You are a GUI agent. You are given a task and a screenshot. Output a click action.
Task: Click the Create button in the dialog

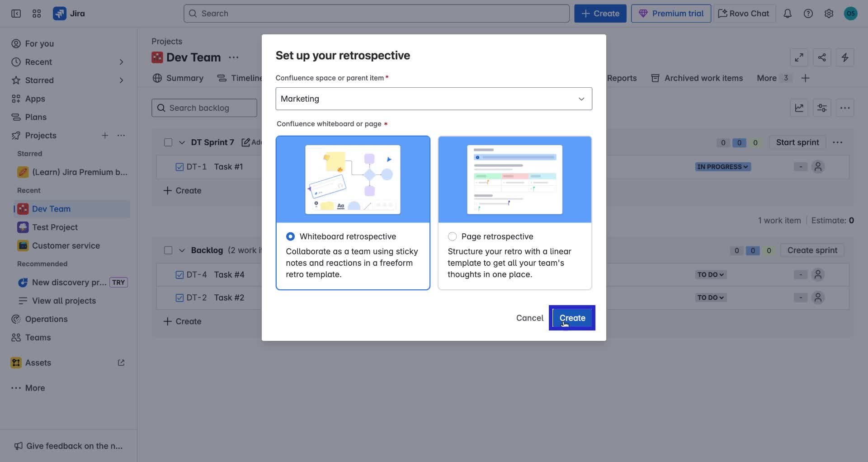coord(572,318)
